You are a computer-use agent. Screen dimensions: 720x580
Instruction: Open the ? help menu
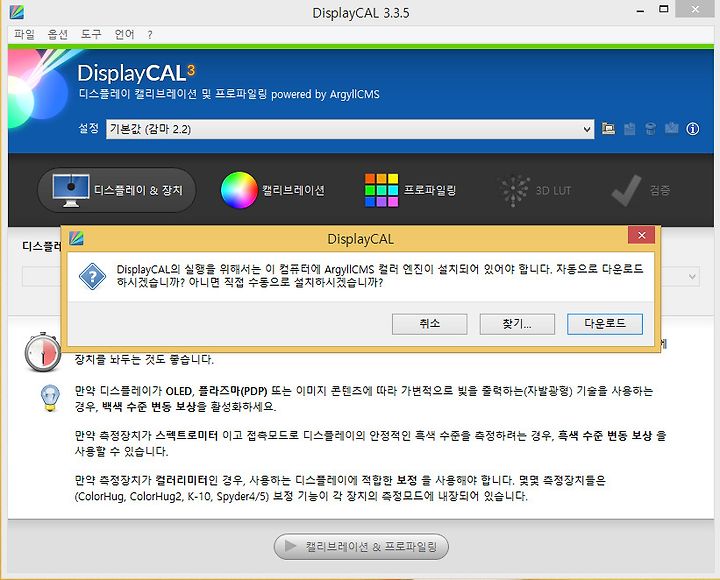coord(150,35)
